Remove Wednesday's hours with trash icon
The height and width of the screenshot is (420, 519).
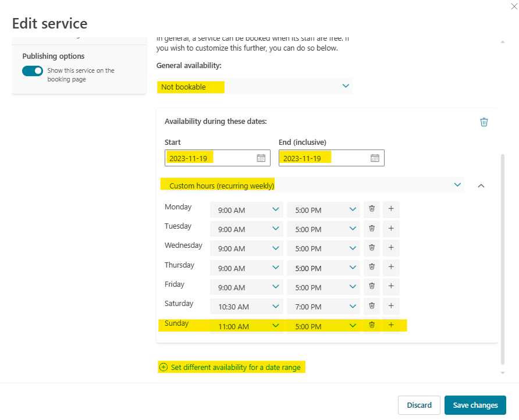[371, 248]
